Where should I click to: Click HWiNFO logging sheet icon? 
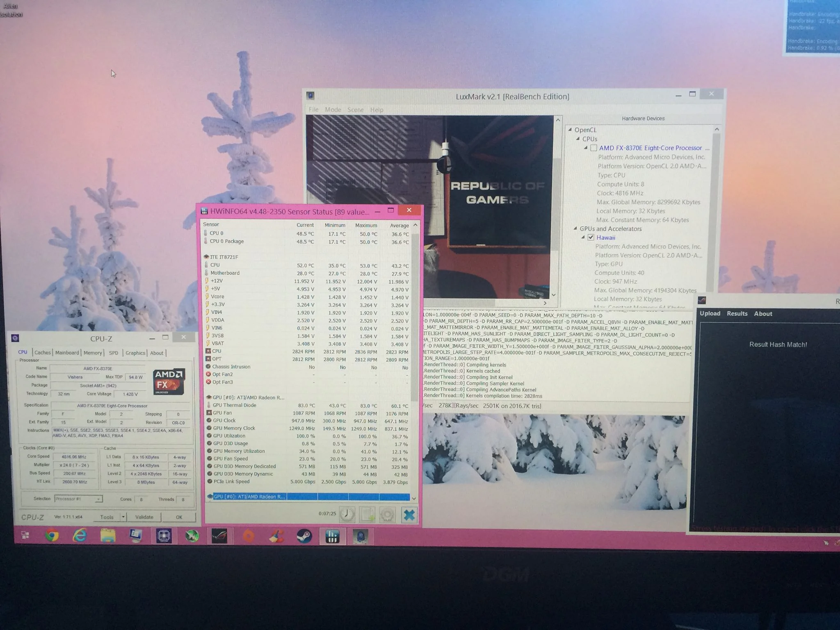tap(367, 514)
